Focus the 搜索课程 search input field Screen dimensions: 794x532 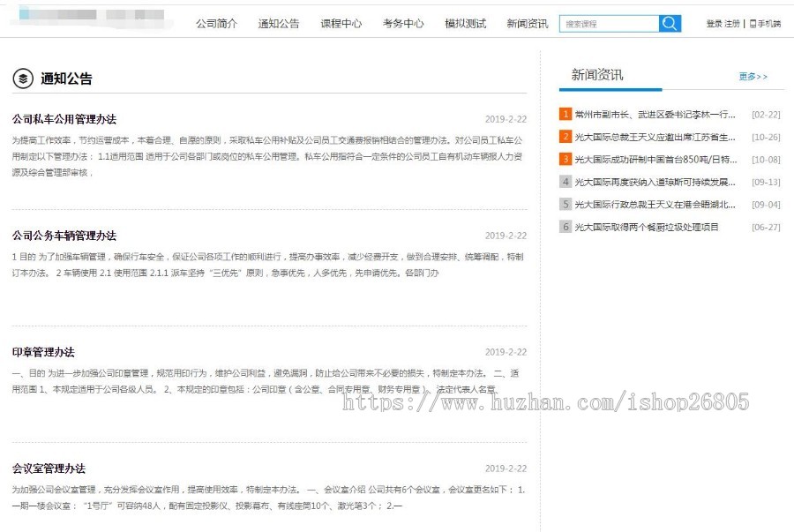coord(609,24)
